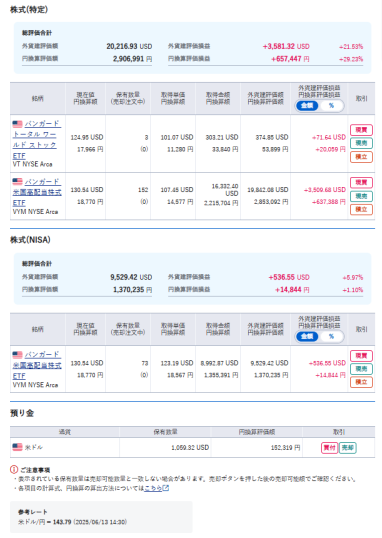
Task: Select 金額 toggle in 株式(NISA) table header
Action: (307, 337)
